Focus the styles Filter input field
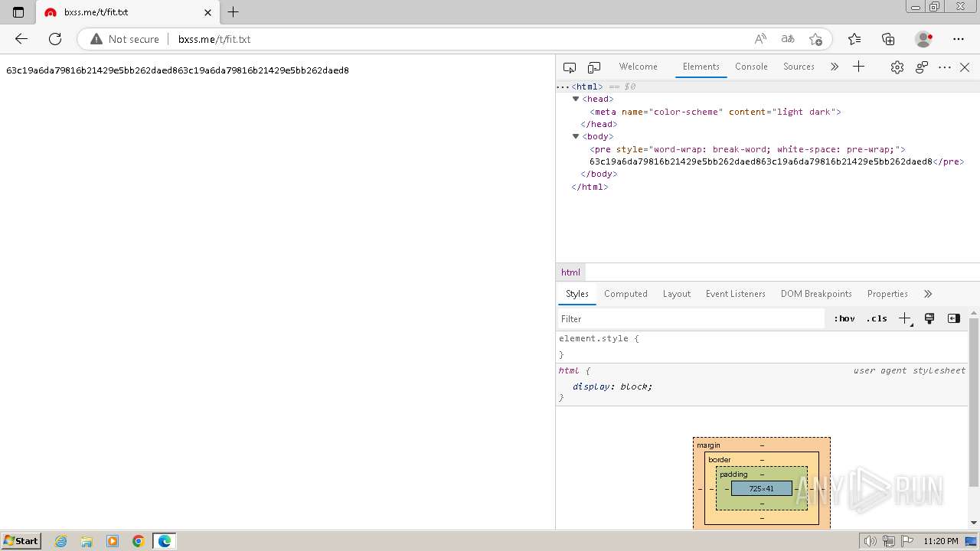 pos(691,319)
